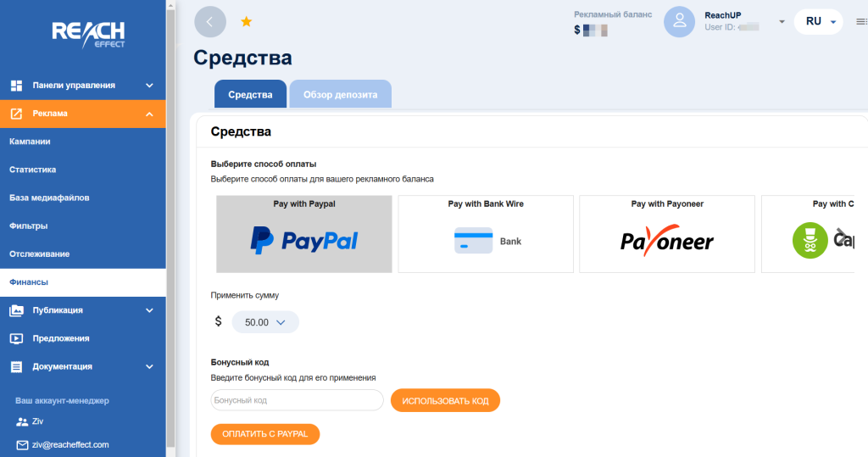The height and width of the screenshot is (457, 868).
Task: Click the back arrow circle button
Action: (x=210, y=21)
